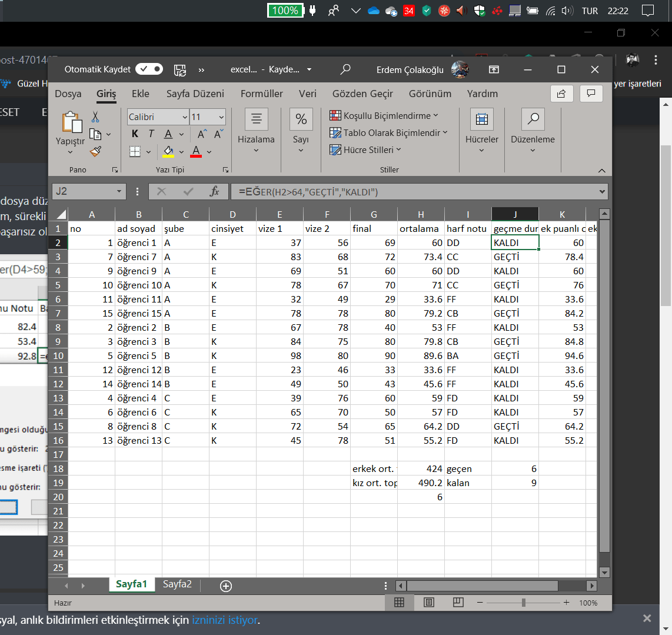Open the font size 11 dropdown
The image size is (672, 635).
coord(221,117)
